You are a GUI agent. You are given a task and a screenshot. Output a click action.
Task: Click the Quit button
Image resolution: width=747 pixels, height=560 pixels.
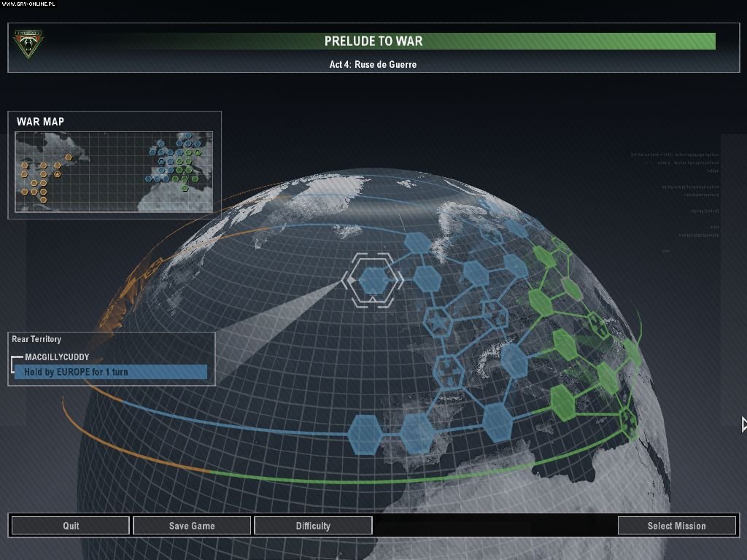coord(71,526)
